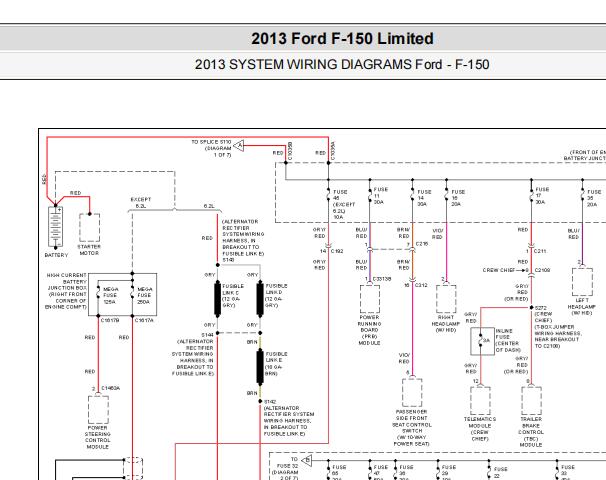Select the "EXCEPT 6.2L" branch label
This screenshot has height=480, width=606.
pyautogui.click(x=141, y=203)
